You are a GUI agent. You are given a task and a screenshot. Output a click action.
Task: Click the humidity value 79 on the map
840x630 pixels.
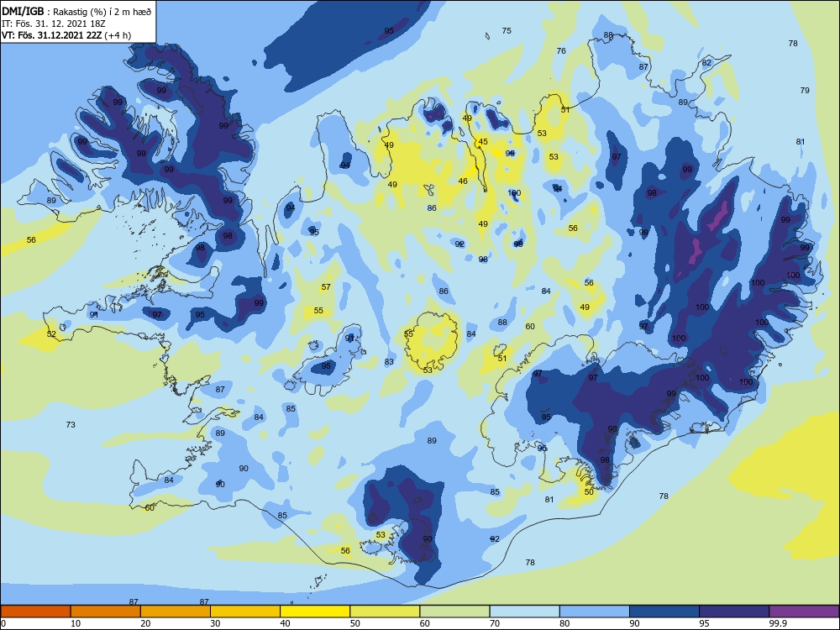click(x=805, y=91)
